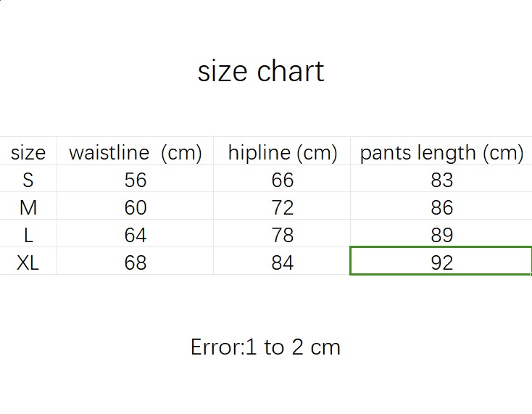Screen dimensions: 532x414
Task: Click the "Error:1 to 2 cm" note
Action: pos(265,347)
